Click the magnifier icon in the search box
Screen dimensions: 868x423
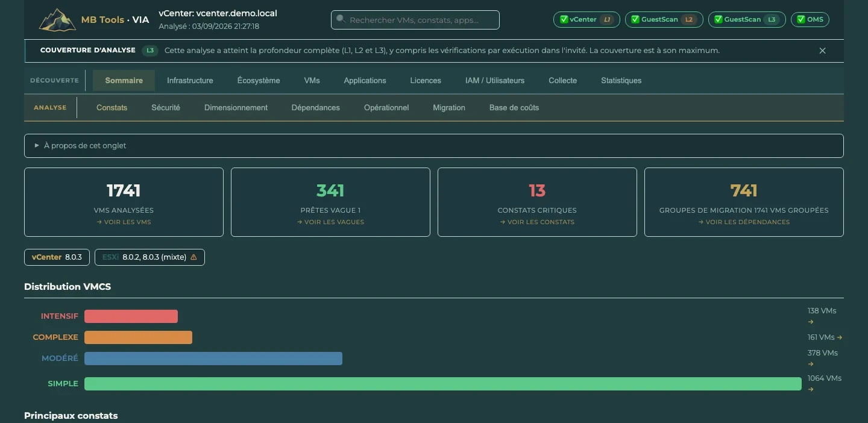pyautogui.click(x=341, y=19)
